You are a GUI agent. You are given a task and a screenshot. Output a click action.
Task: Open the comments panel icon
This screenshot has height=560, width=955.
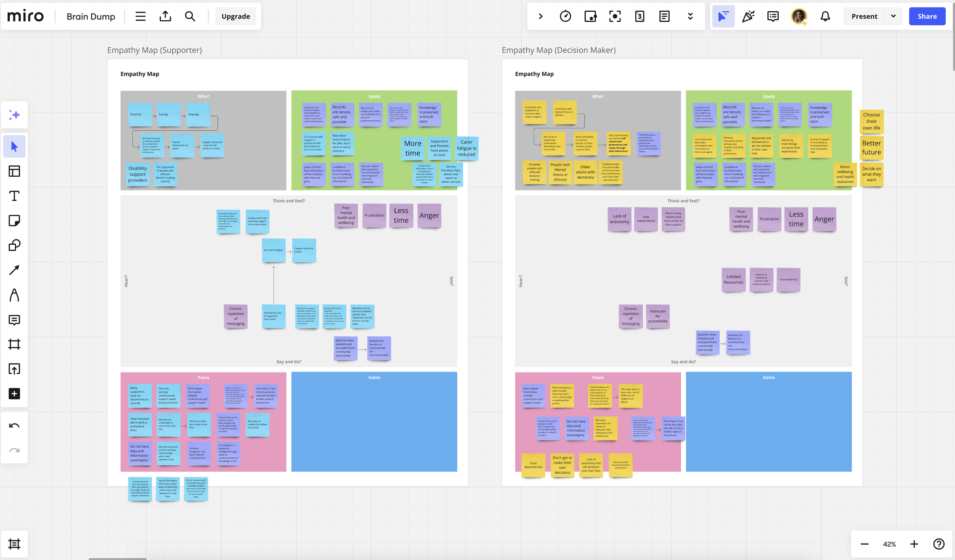[x=773, y=16]
